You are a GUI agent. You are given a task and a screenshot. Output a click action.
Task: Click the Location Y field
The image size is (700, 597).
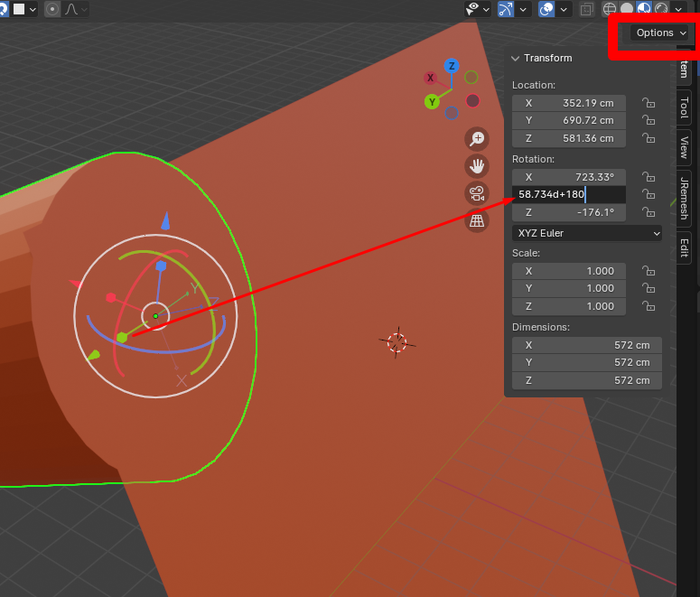click(569, 120)
